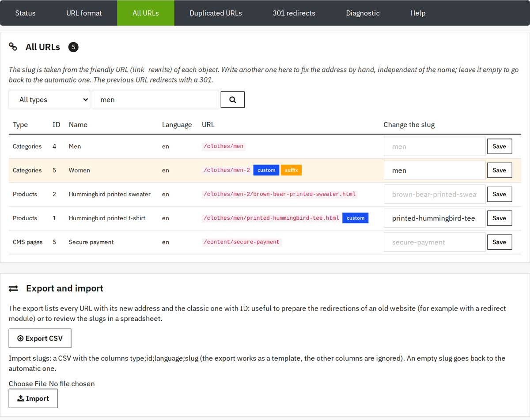This screenshot has width=530, height=420.
Task: Save slug for Hummingbird printed t-shirt
Action: [500, 218]
